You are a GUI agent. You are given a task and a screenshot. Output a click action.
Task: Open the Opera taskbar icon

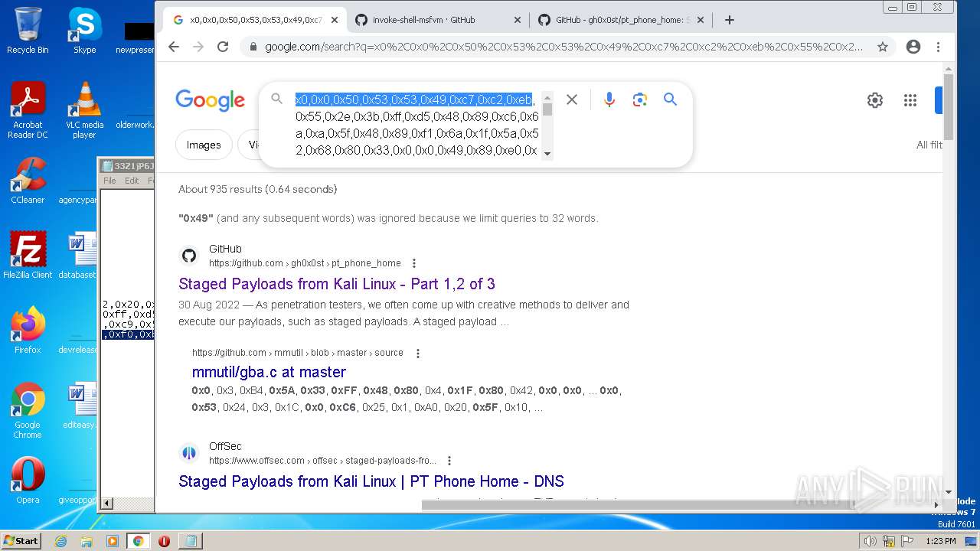pyautogui.click(x=164, y=541)
